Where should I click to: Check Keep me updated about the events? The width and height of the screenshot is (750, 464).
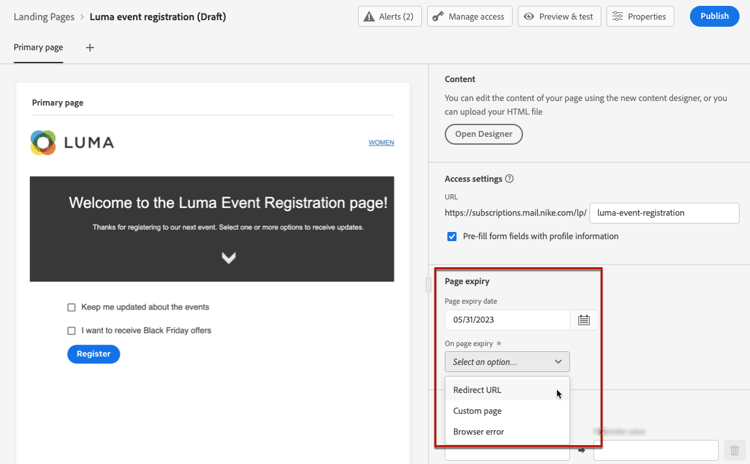(71, 307)
